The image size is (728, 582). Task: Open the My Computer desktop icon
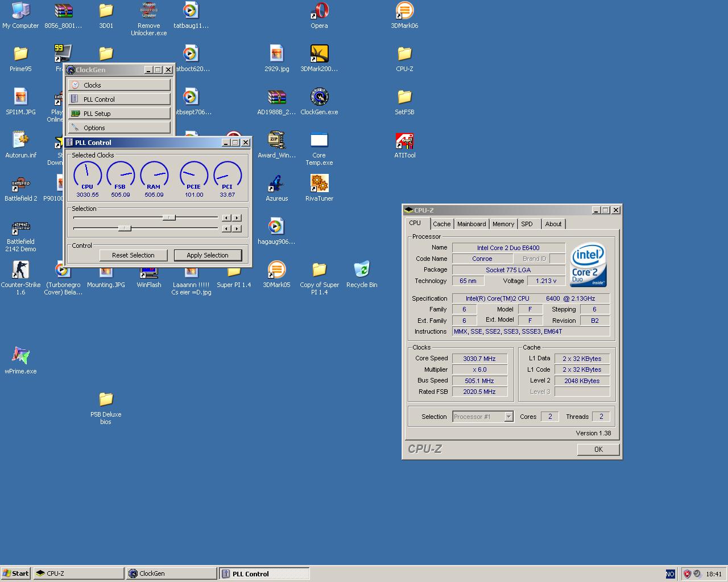coord(20,15)
